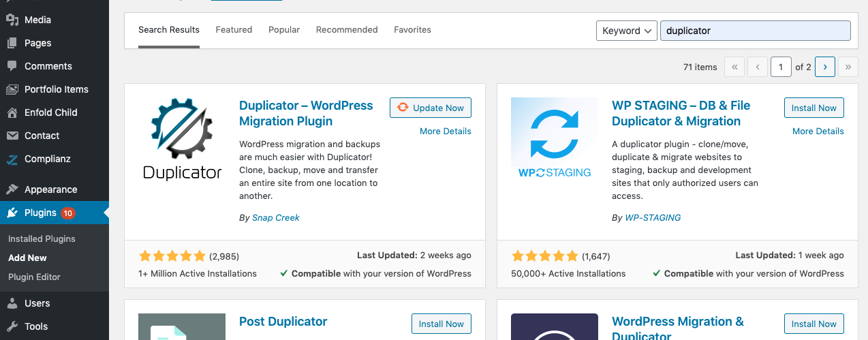Open Add New plugins submenu item
This screenshot has width=868, height=340.
coord(27,258)
